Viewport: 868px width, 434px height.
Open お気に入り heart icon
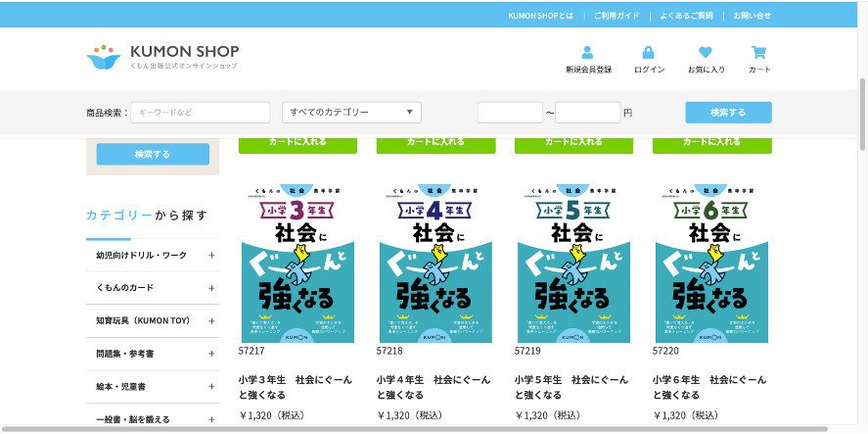tap(706, 53)
